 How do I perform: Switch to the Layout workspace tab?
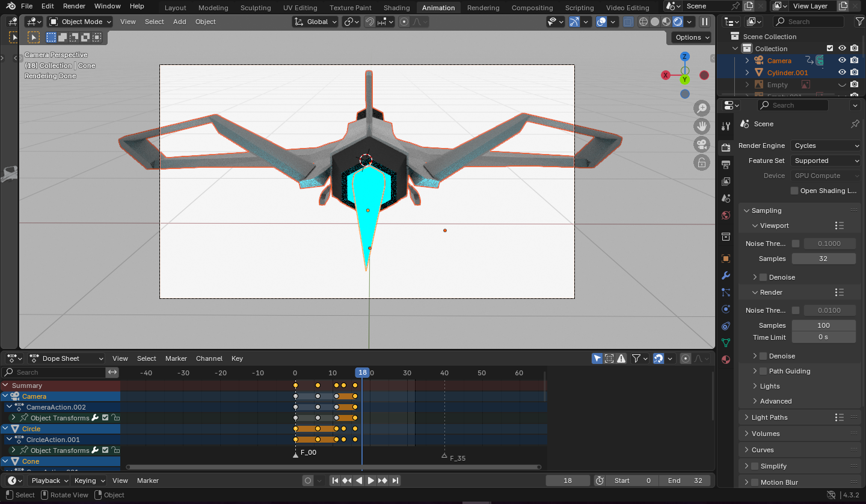click(175, 8)
